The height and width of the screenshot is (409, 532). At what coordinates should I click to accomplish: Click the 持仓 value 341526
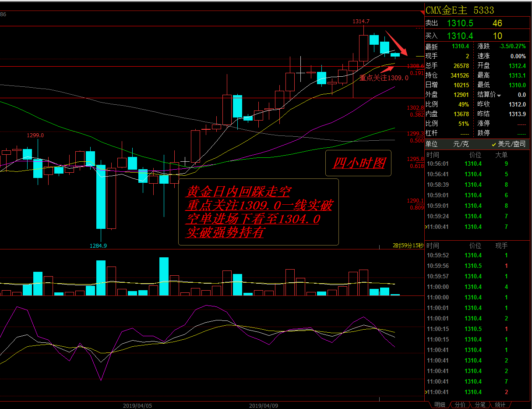(460, 75)
